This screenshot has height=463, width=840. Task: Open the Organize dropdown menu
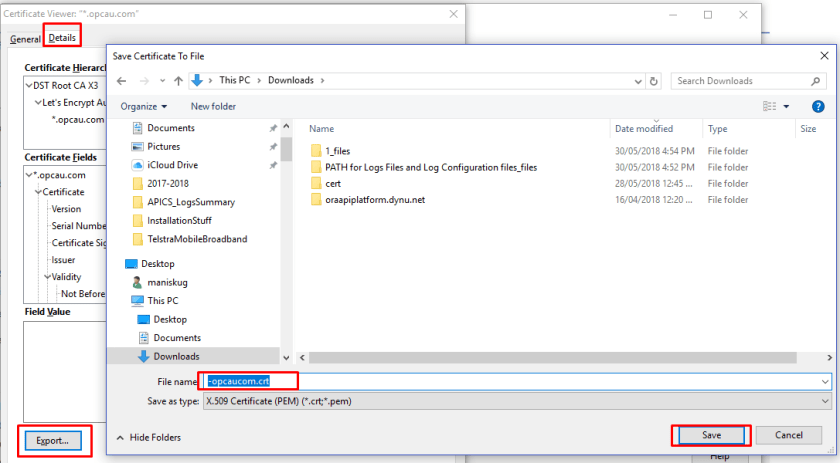[x=144, y=106]
